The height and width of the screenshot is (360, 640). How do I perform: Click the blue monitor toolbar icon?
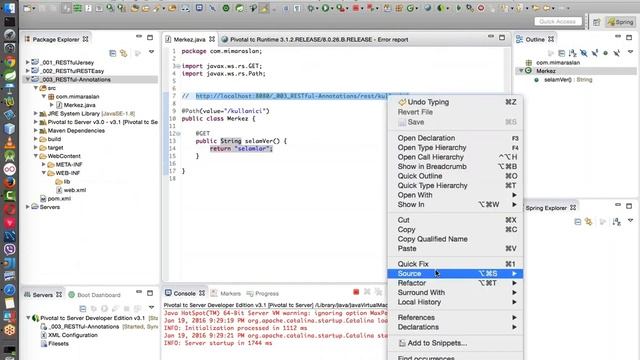[199, 8]
